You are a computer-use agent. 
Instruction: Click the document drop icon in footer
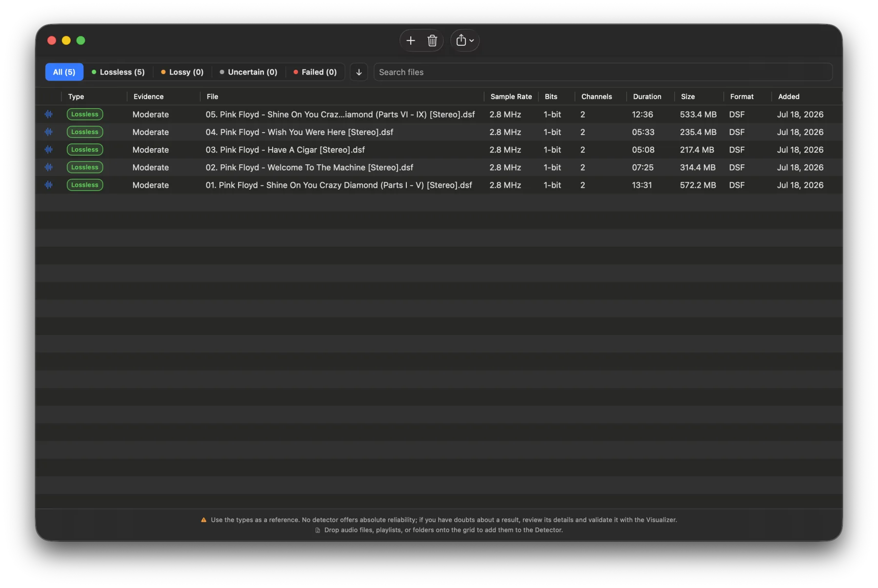[x=318, y=530]
